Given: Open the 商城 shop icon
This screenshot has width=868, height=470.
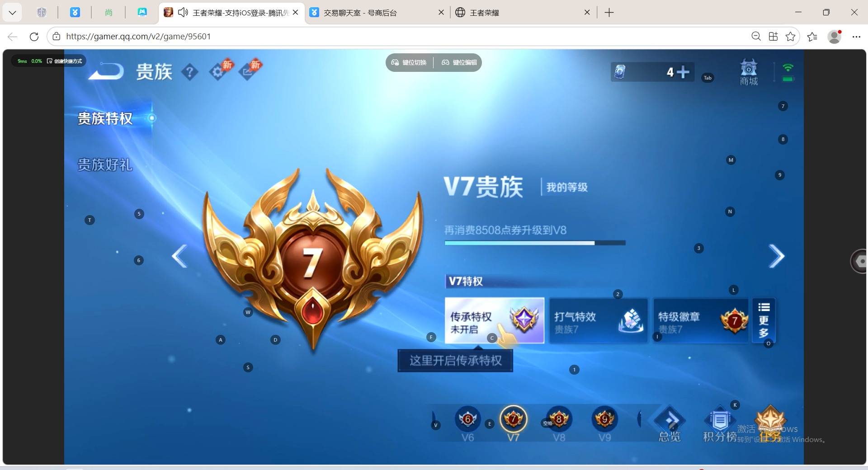Looking at the screenshot, I should click(749, 72).
